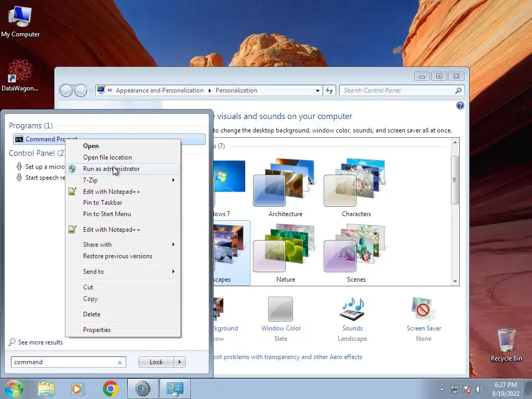Click the volume speaker tray icon
This screenshot has height=399, width=532.
click(479, 389)
